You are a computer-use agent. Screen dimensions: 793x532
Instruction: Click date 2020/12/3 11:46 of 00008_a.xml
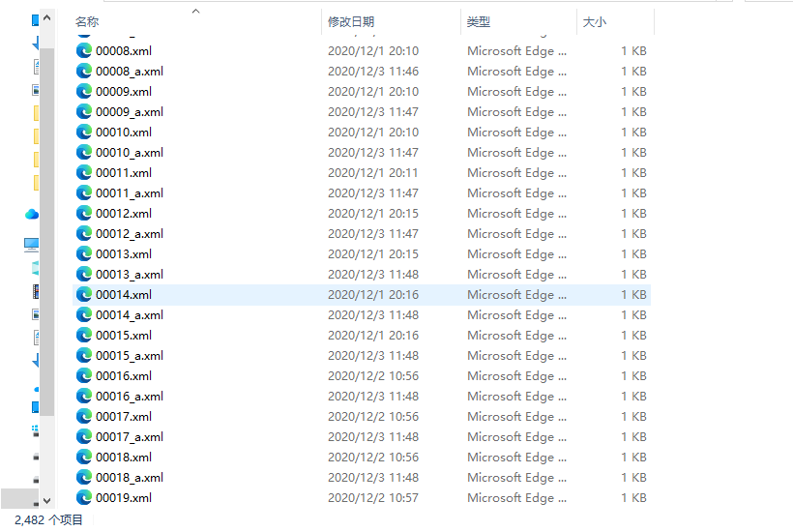click(373, 72)
